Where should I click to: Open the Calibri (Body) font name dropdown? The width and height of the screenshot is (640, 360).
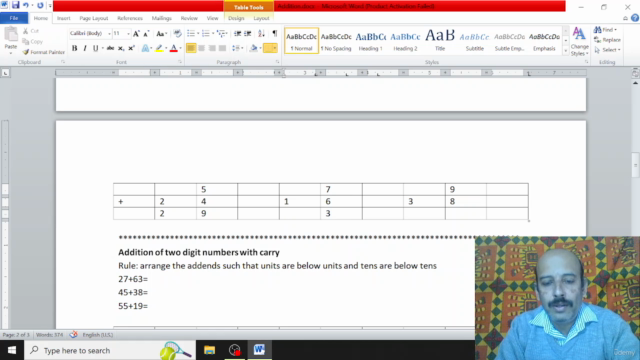pos(109,33)
